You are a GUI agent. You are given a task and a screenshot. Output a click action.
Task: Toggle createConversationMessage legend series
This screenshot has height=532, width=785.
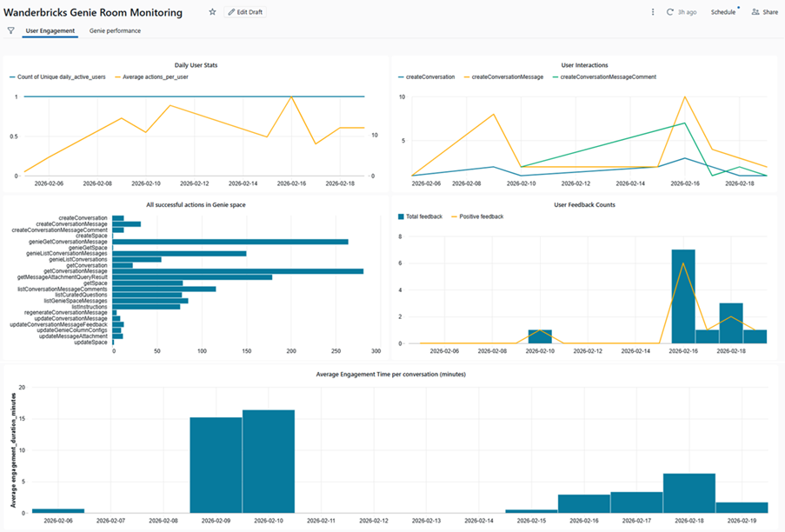(x=503, y=77)
